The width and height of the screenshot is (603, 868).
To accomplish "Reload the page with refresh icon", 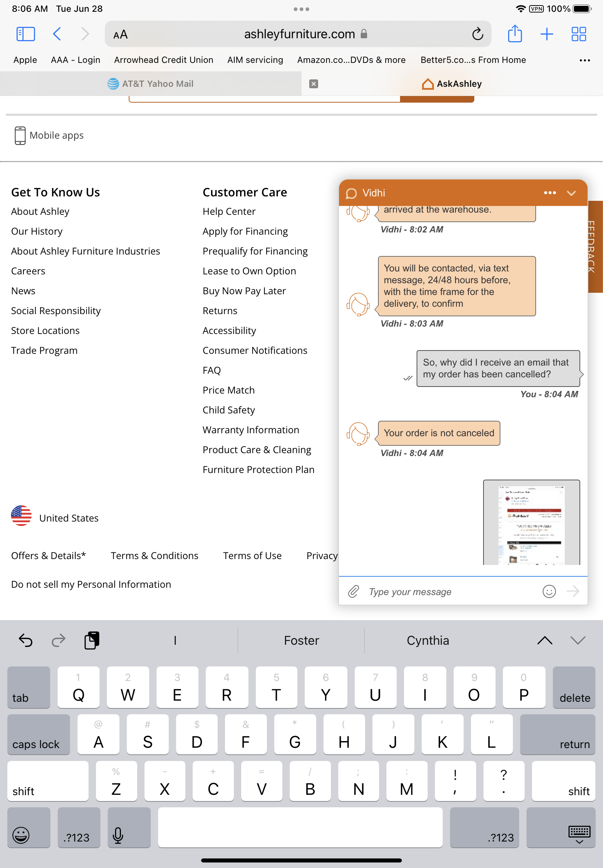I will tap(478, 34).
